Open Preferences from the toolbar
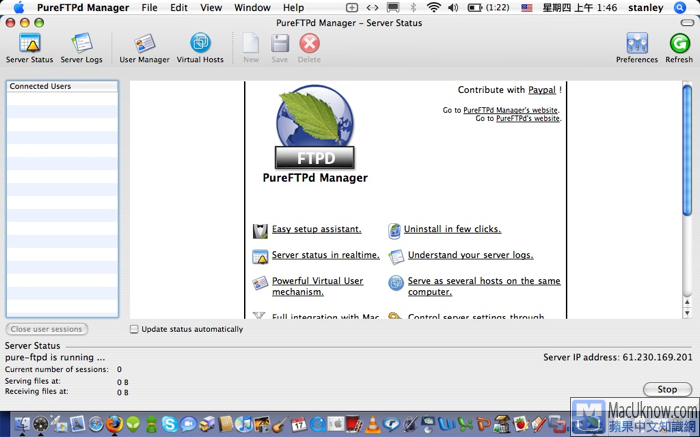This screenshot has height=437, width=700. (637, 48)
